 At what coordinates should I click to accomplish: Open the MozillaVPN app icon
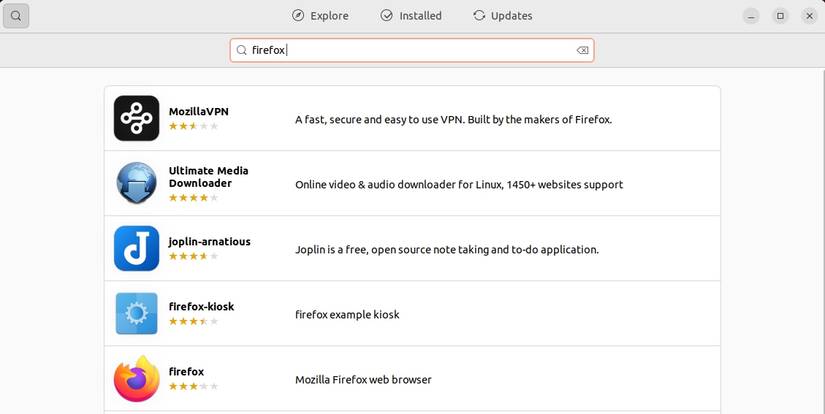coord(136,118)
